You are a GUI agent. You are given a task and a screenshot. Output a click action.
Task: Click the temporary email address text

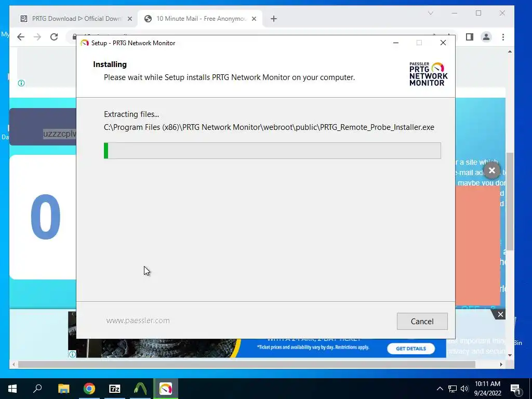pyautogui.click(x=60, y=134)
